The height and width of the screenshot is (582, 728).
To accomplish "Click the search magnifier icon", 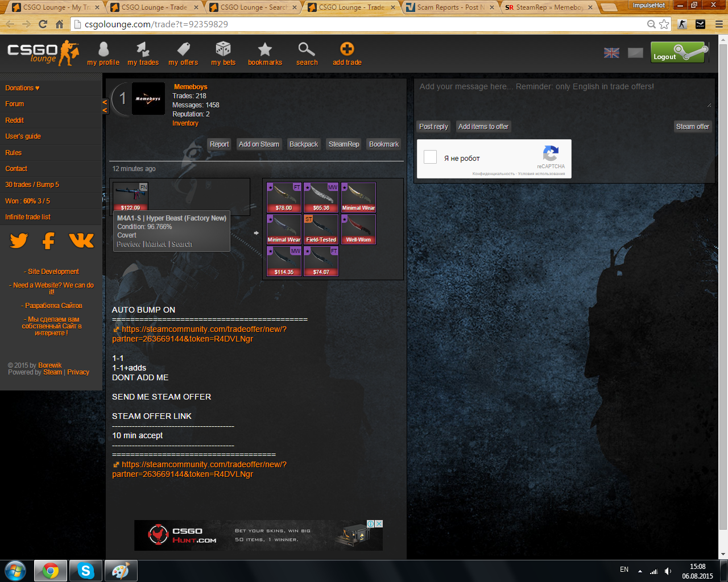I will [307, 49].
